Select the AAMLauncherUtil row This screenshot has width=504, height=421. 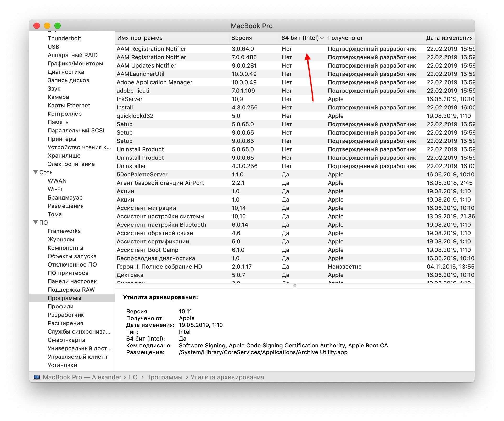(x=295, y=74)
